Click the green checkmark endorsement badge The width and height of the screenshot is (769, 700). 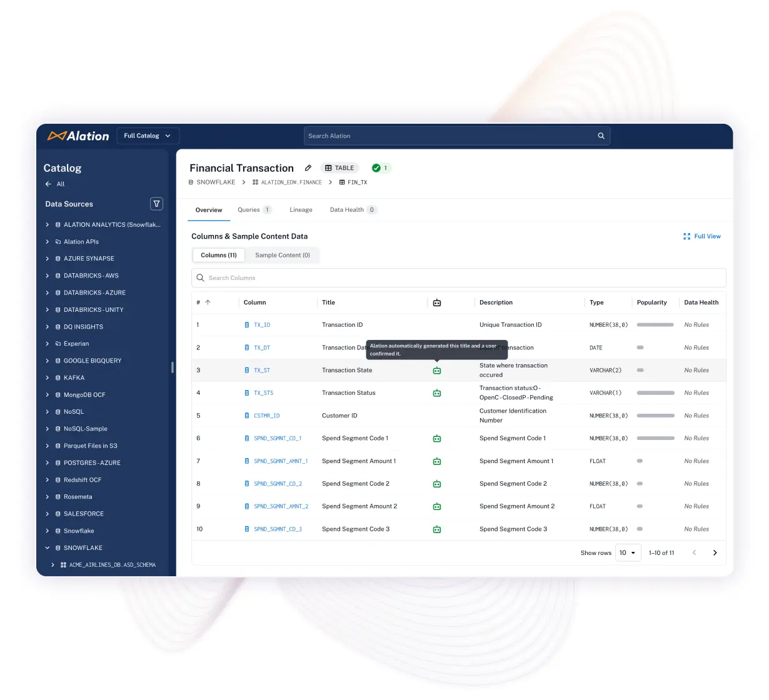[x=376, y=168]
